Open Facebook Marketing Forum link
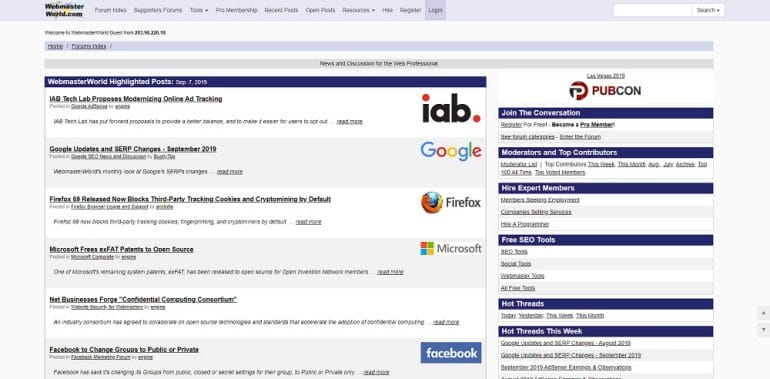The image size is (770, 379). 101,357
